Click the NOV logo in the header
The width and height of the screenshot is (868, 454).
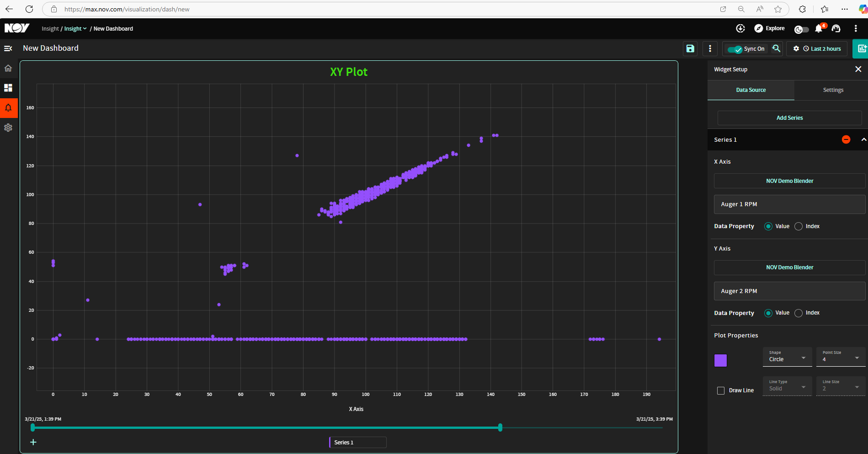coord(17,28)
